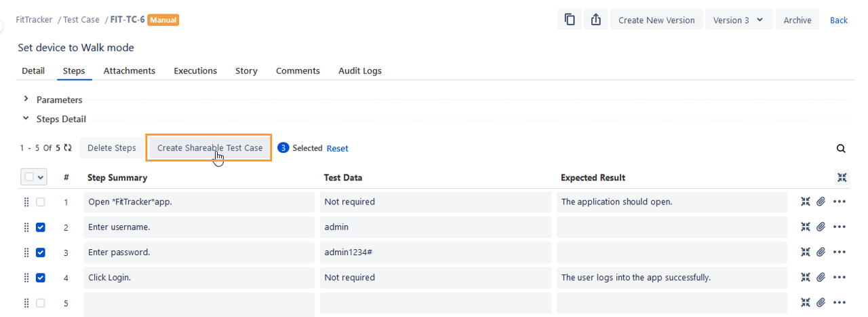
Task: Switch to the Comments tab
Action: pos(298,71)
